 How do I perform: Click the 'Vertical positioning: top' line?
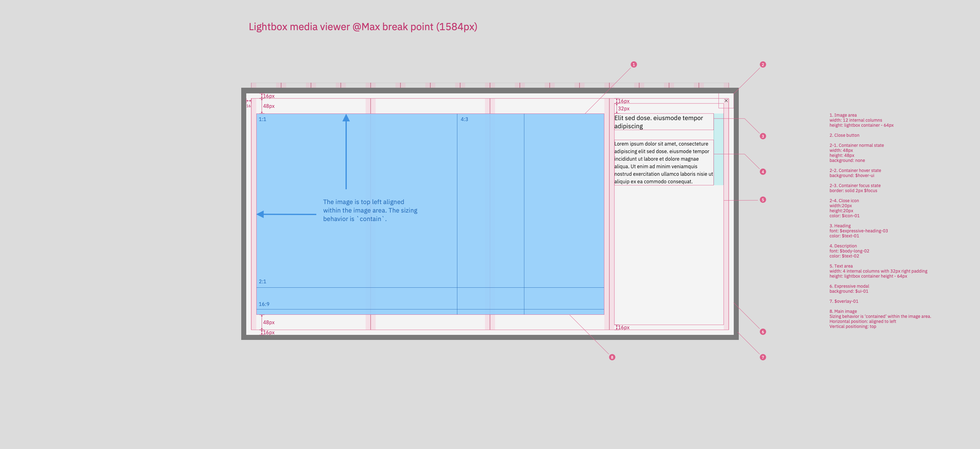852,326
